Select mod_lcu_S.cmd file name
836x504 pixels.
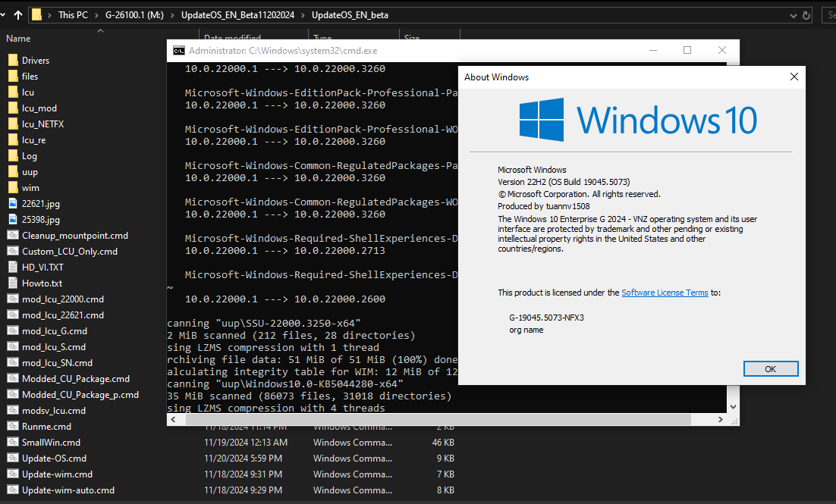point(53,347)
